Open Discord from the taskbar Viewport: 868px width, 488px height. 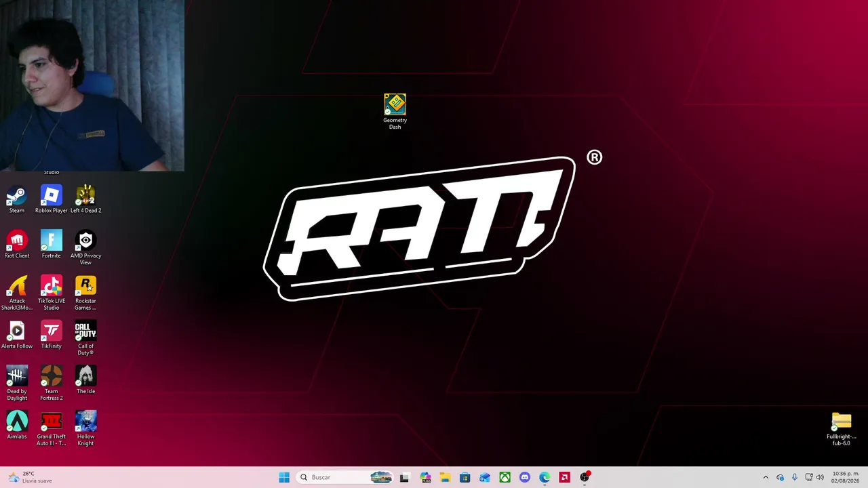[524, 477]
